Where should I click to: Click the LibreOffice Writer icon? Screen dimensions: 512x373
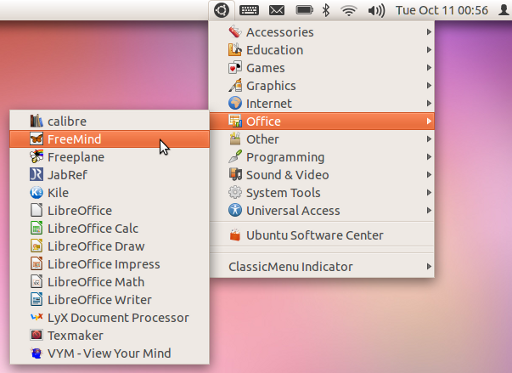click(x=36, y=299)
